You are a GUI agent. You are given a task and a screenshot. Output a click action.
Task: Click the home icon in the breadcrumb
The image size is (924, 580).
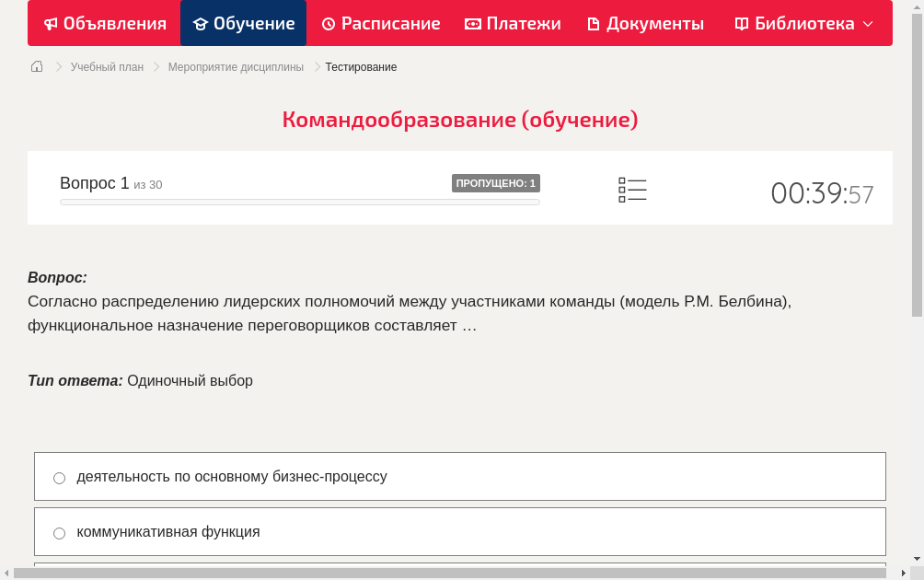click(36, 66)
